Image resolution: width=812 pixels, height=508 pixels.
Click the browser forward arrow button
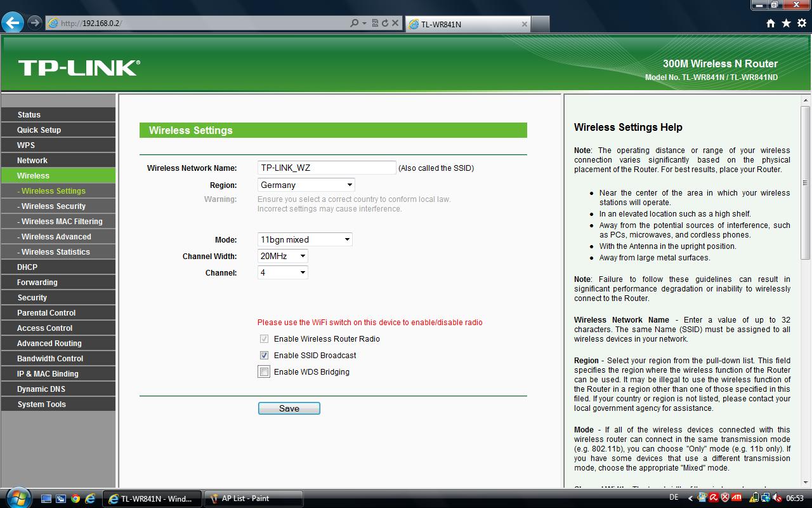point(34,23)
